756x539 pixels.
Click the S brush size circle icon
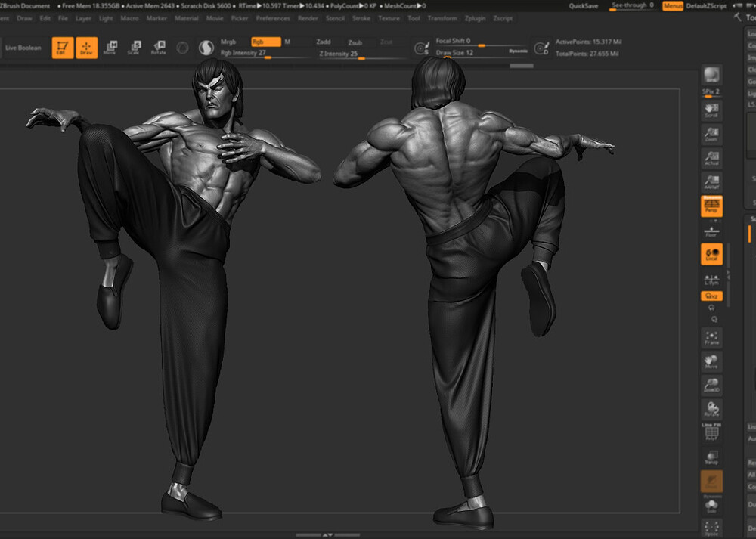pos(422,48)
